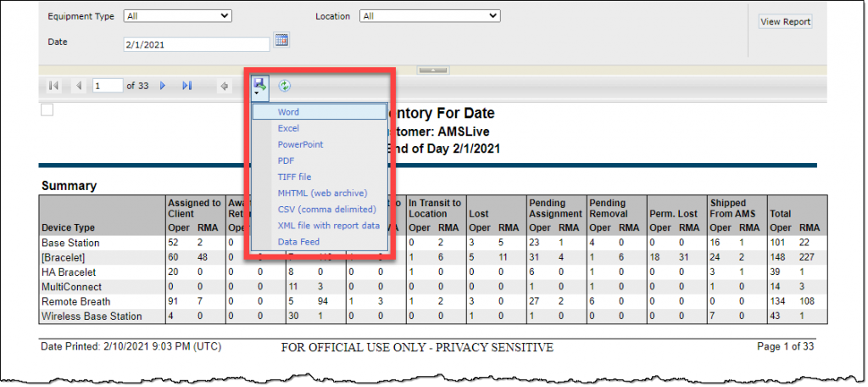Image resolution: width=868 pixels, height=387 pixels.
Task: Click the In Transit to Location header
Action: click(x=435, y=208)
